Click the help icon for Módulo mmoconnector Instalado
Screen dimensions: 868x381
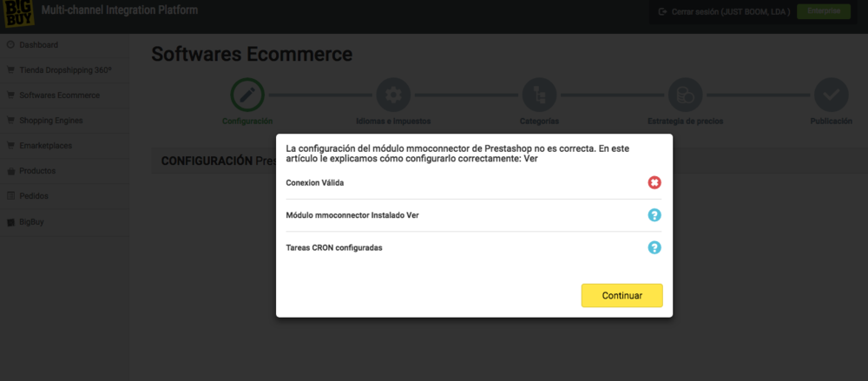click(x=654, y=215)
